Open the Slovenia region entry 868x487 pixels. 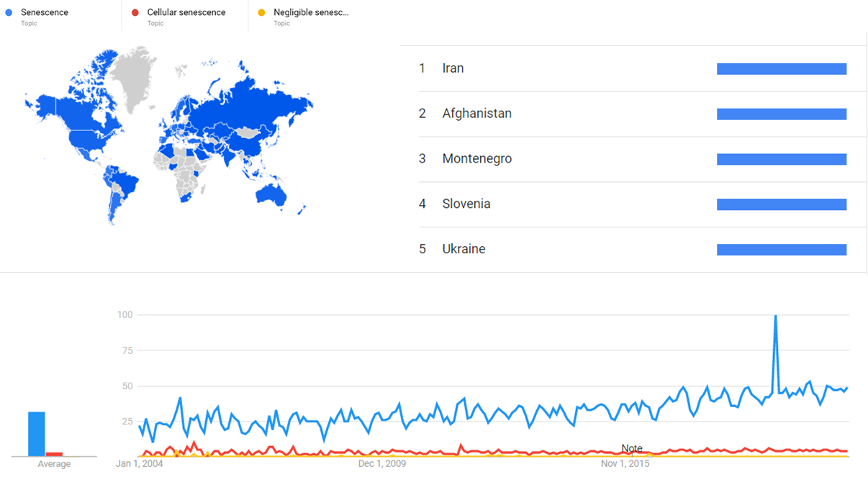(x=466, y=204)
